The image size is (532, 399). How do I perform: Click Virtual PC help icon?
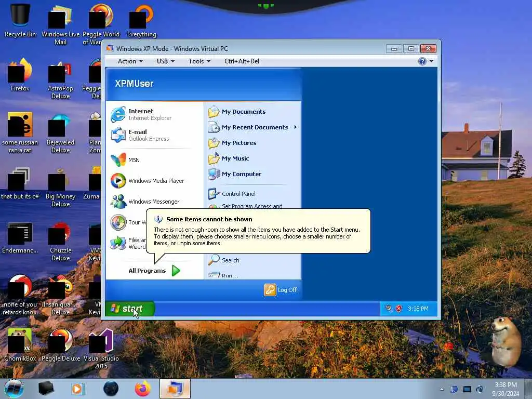(x=422, y=61)
